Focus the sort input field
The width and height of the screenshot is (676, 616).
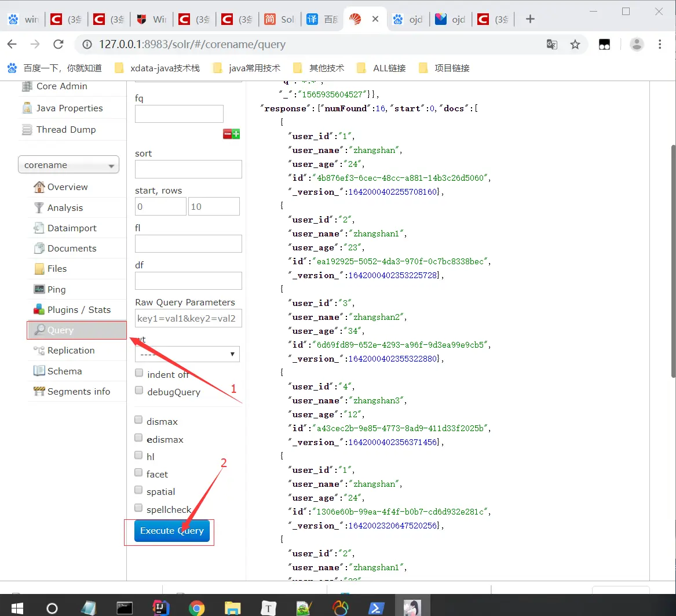[x=188, y=169]
